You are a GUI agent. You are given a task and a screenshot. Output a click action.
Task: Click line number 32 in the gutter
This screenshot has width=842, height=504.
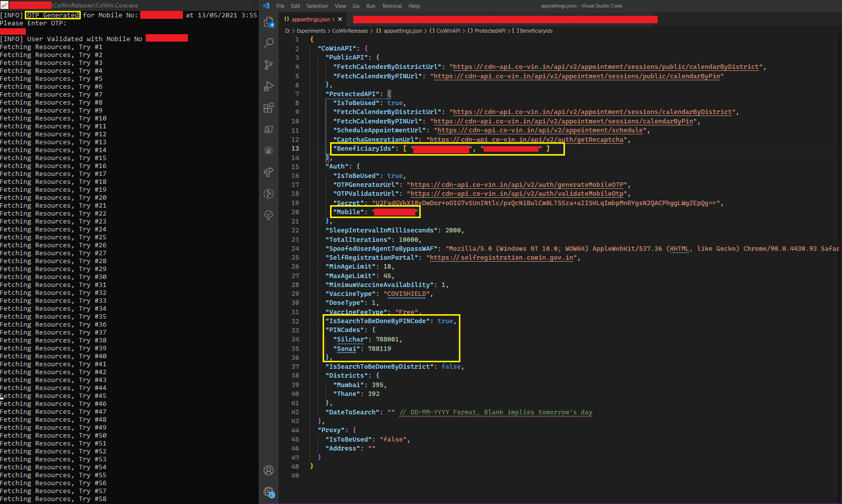coord(295,321)
